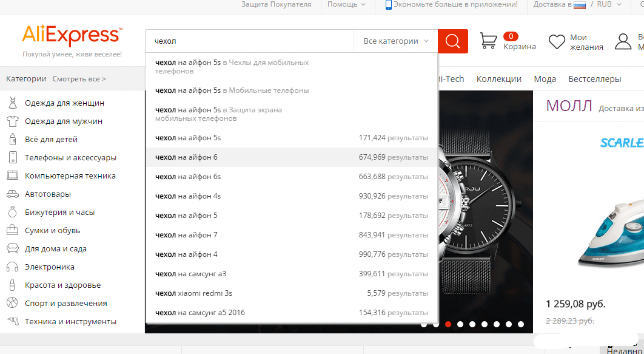
Task: Click the sofa icon for Для дома и сада
Action: [12, 249]
